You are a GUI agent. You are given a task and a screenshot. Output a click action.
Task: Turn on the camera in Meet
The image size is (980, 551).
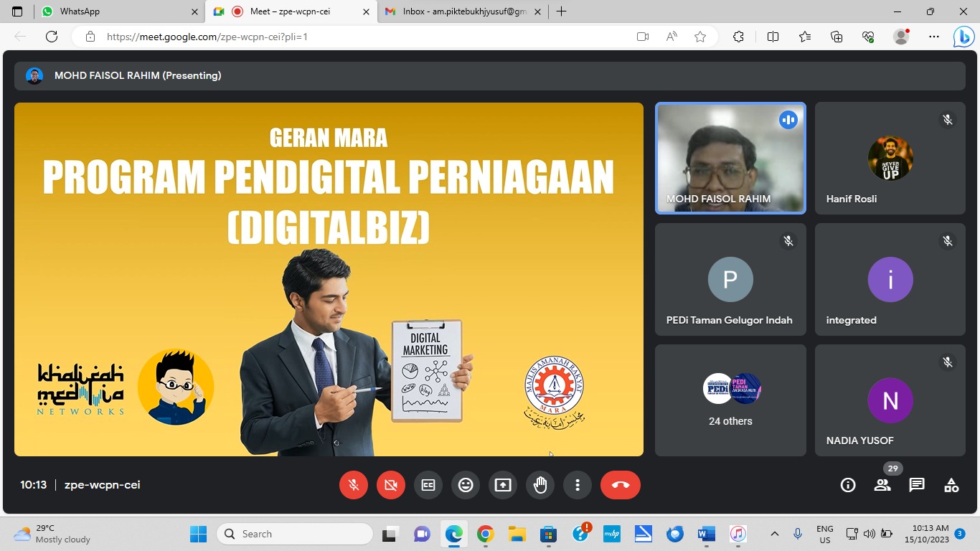click(391, 485)
